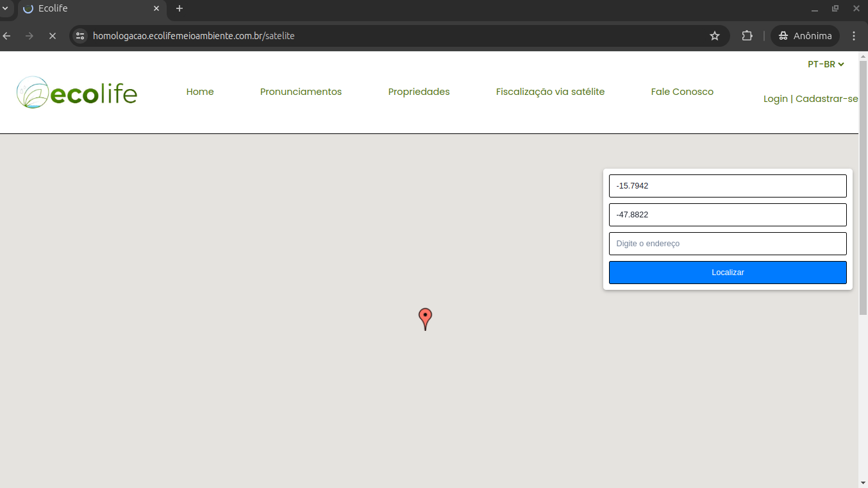Click the red map location pin
This screenshot has width=868, height=488.
[425, 317]
